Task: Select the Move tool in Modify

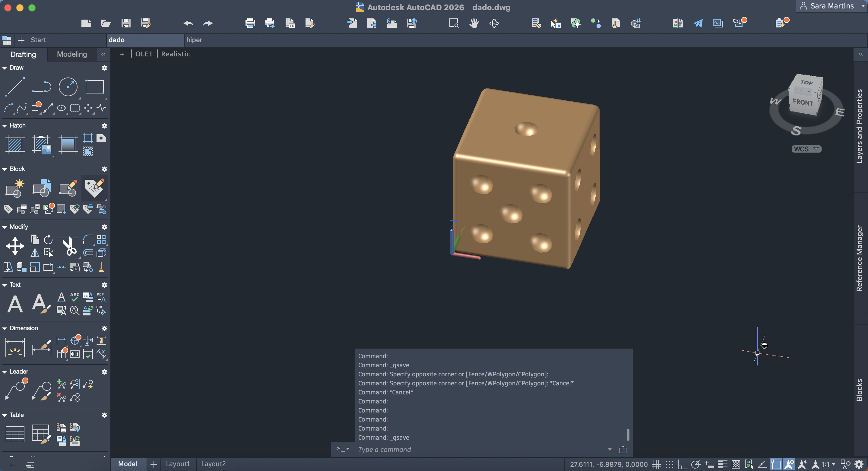Action: click(x=15, y=246)
